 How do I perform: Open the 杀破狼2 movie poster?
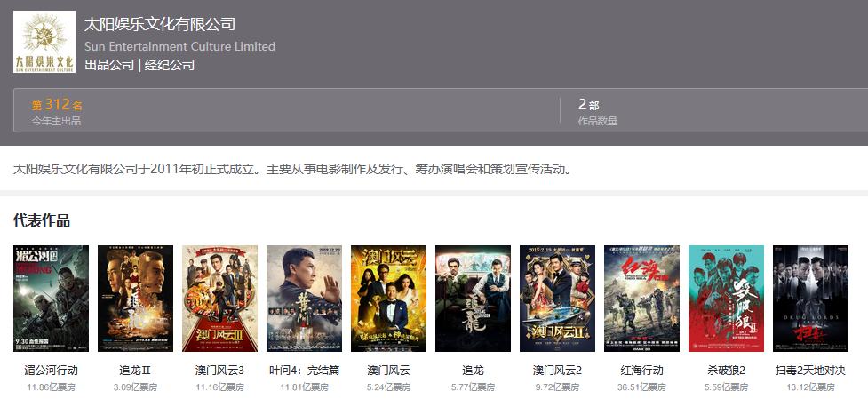tap(726, 299)
